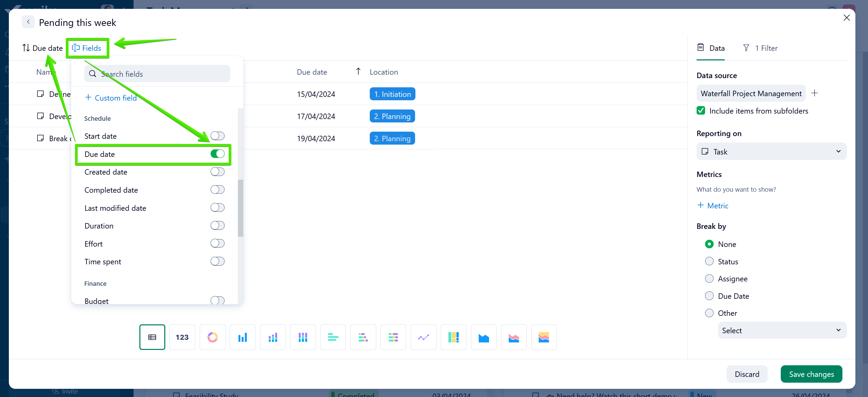Click the search magnifier icon in fields
This screenshot has width=868, height=397.
pos(92,74)
